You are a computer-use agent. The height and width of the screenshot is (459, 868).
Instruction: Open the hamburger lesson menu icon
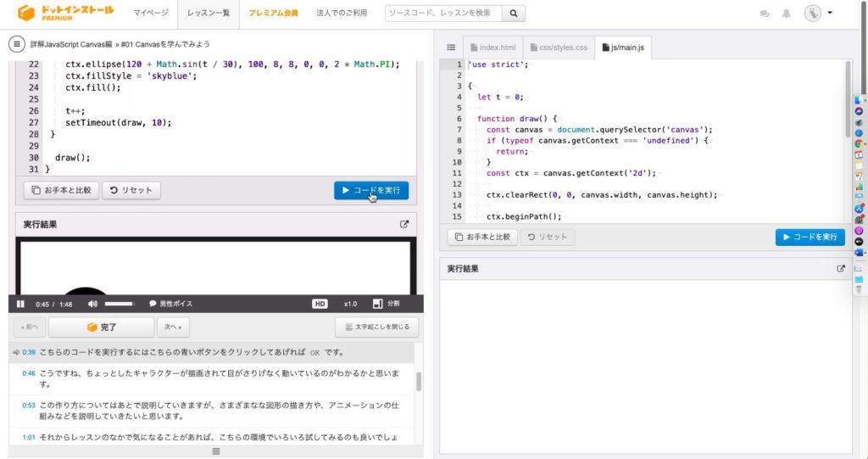coord(17,44)
